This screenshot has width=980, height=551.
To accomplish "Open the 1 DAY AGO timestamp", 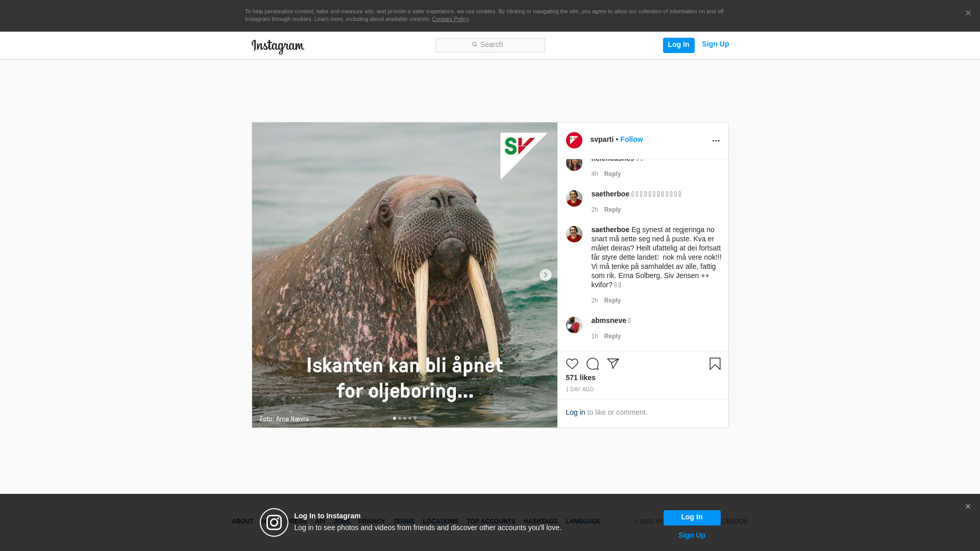I will (x=580, y=390).
